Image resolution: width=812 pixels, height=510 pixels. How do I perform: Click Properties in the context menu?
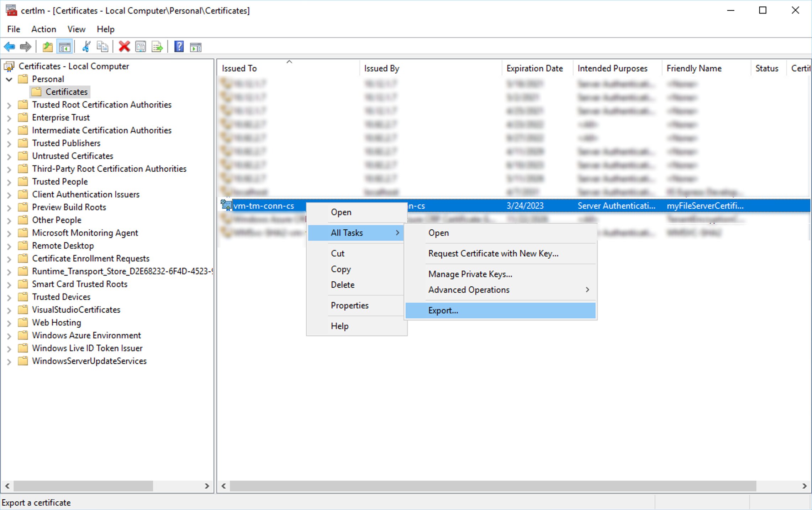coord(356,305)
